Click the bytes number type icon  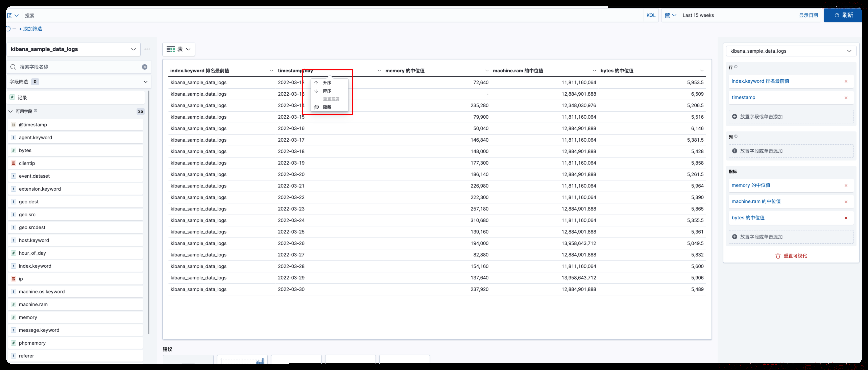pos(14,150)
